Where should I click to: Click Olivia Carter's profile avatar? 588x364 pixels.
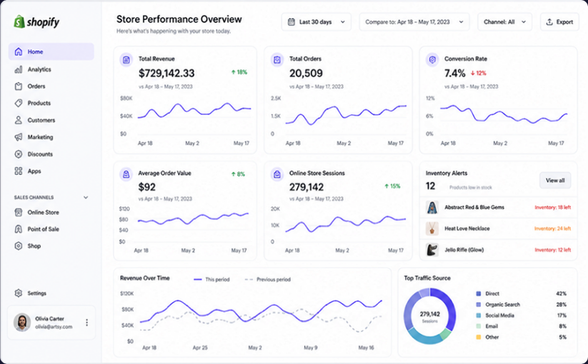[22, 323]
